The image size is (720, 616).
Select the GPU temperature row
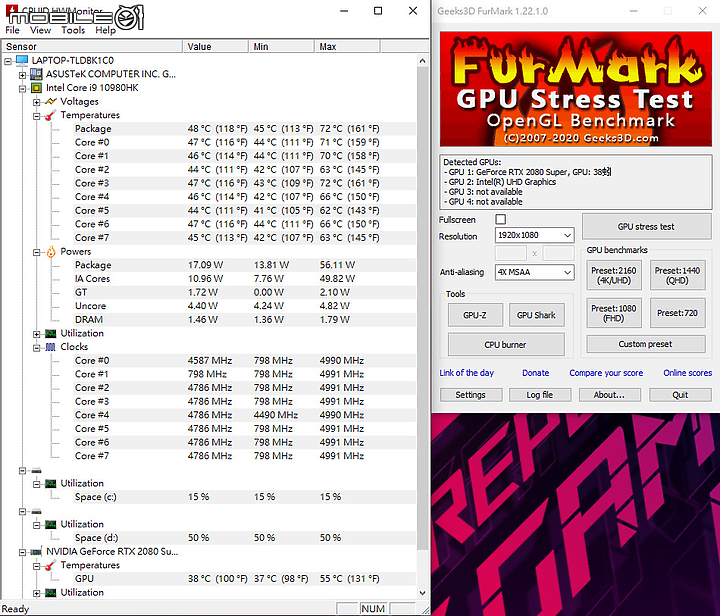(x=245, y=578)
